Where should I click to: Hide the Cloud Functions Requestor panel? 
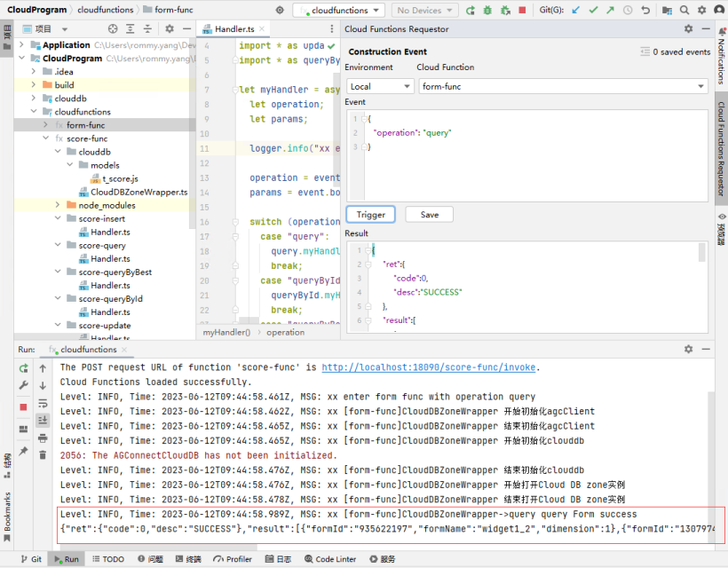point(706,28)
